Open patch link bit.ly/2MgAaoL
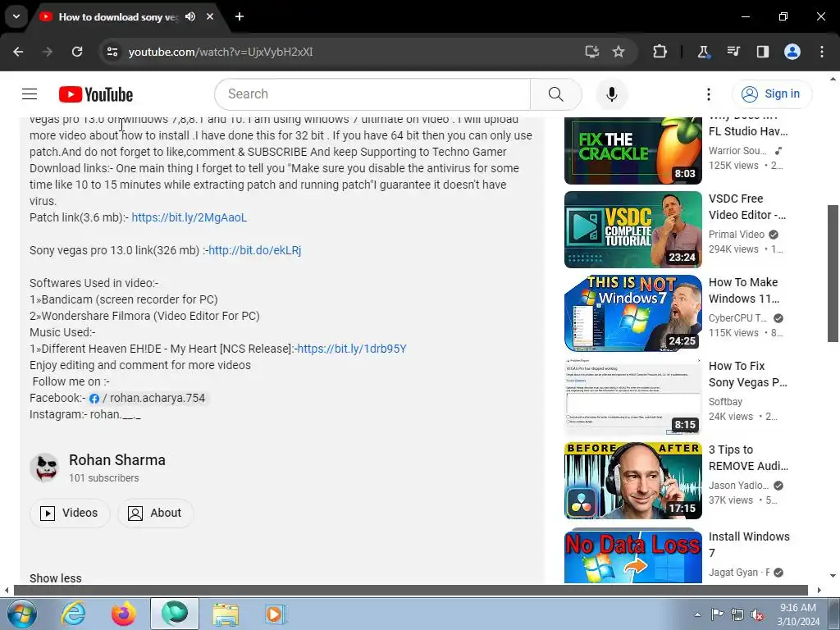This screenshot has width=840, height=630. [x=189, y=217]
